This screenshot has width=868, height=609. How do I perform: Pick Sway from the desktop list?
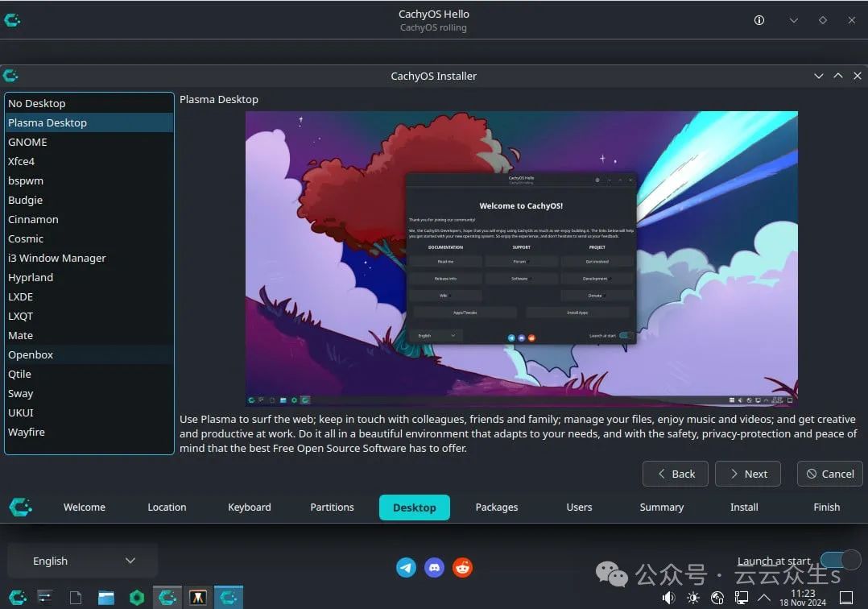click(89, 394)
